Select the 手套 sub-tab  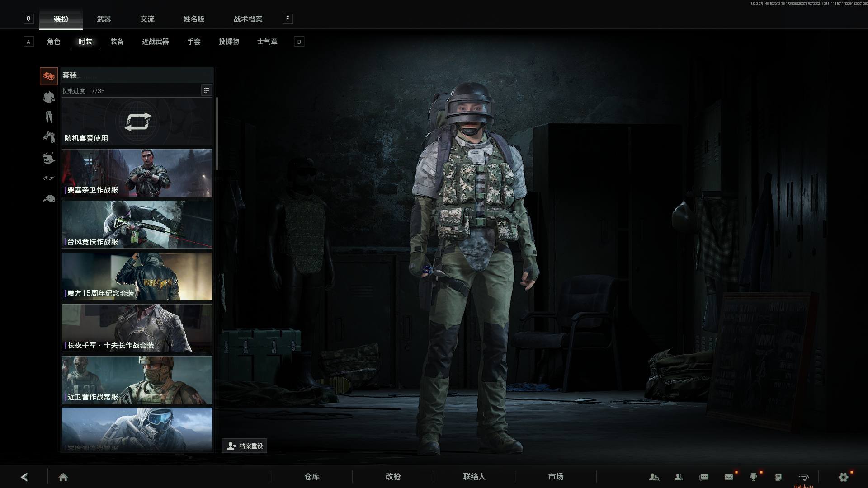pos(194,42)
